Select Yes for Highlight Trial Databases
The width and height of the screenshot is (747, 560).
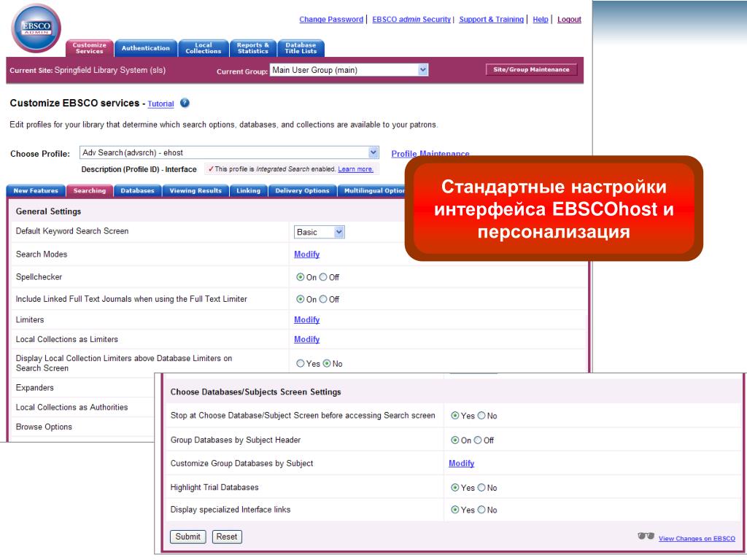click(455, 488)
